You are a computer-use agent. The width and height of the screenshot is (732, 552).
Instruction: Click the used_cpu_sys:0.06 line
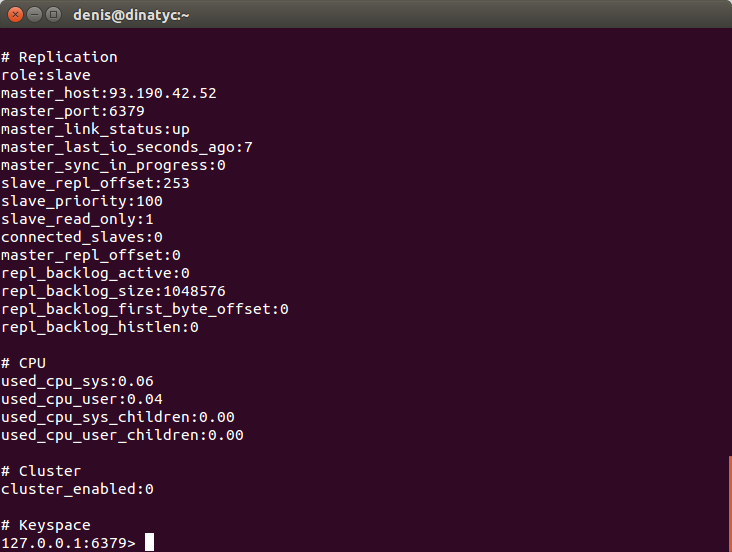point(77,381)
